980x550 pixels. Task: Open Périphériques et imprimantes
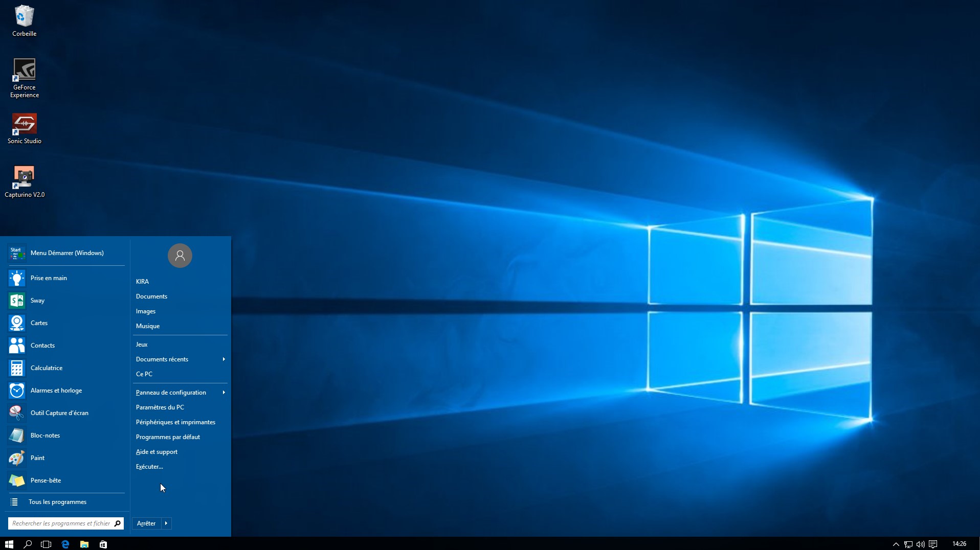pyautogui.click(x=180, y=422)
